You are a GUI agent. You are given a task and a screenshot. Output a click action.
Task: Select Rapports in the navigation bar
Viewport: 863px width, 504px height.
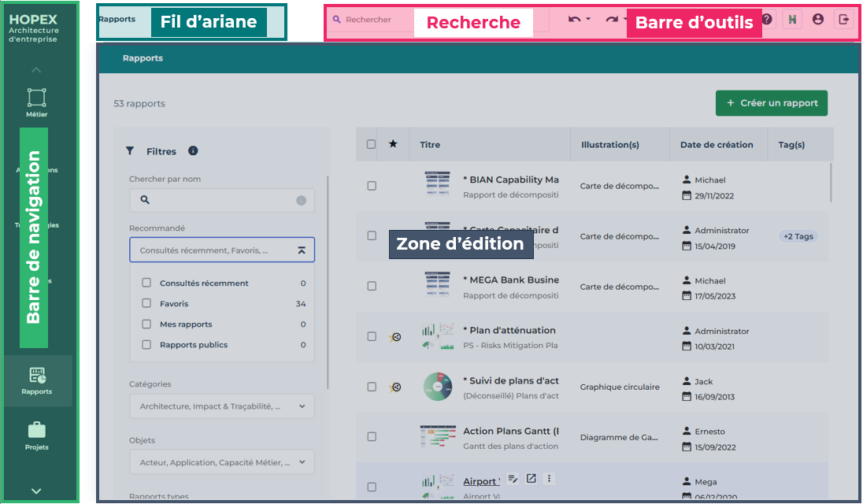tap(37, 380)
